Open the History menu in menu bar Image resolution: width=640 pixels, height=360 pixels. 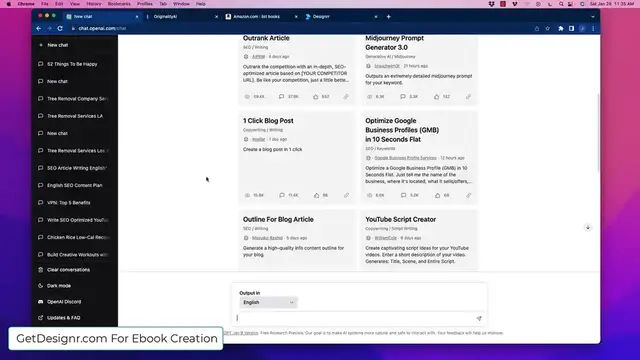94,4
